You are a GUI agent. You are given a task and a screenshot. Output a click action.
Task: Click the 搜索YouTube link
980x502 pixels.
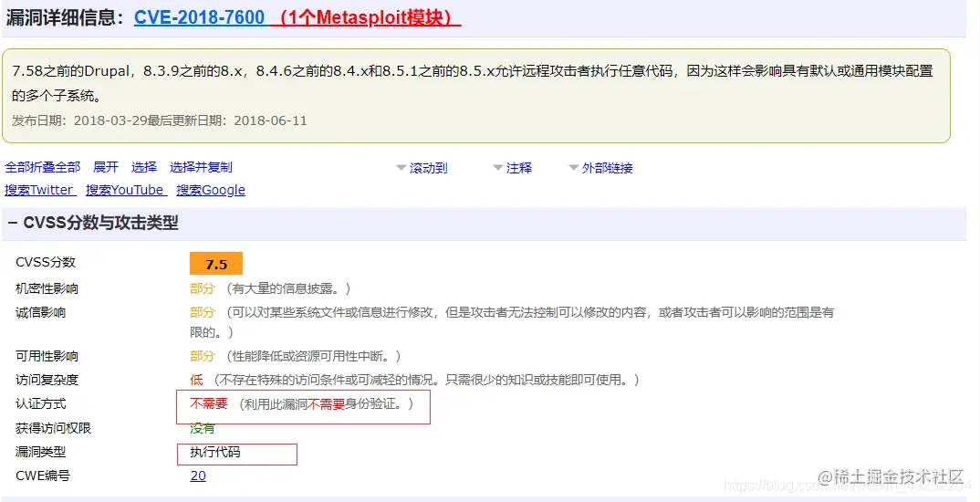[126, 190]
